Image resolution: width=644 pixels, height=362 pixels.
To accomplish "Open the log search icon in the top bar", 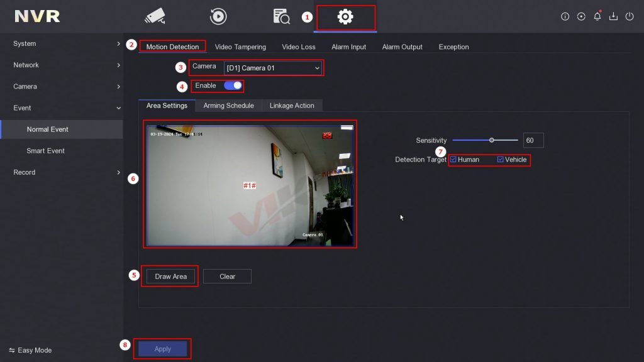I will coord(281,16).
